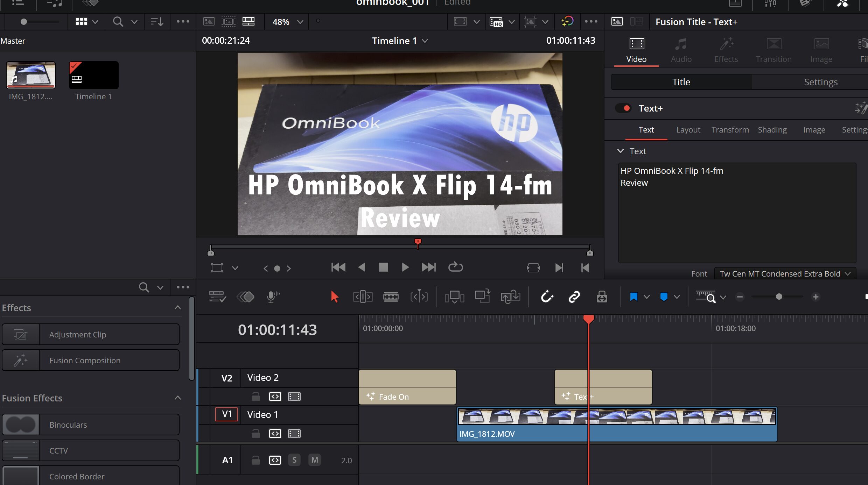Stop viewer playback
Screen dimensions: 868x485
tap(384, 268)
